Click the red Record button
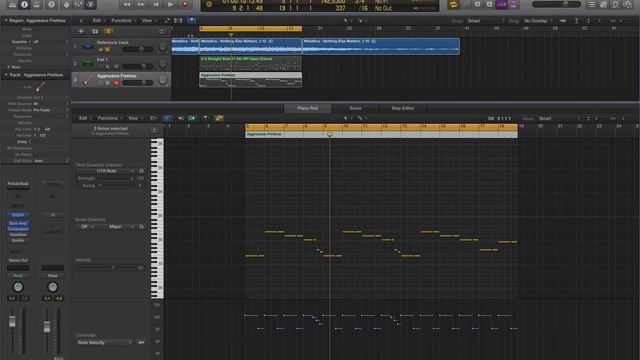 point(185,4)
